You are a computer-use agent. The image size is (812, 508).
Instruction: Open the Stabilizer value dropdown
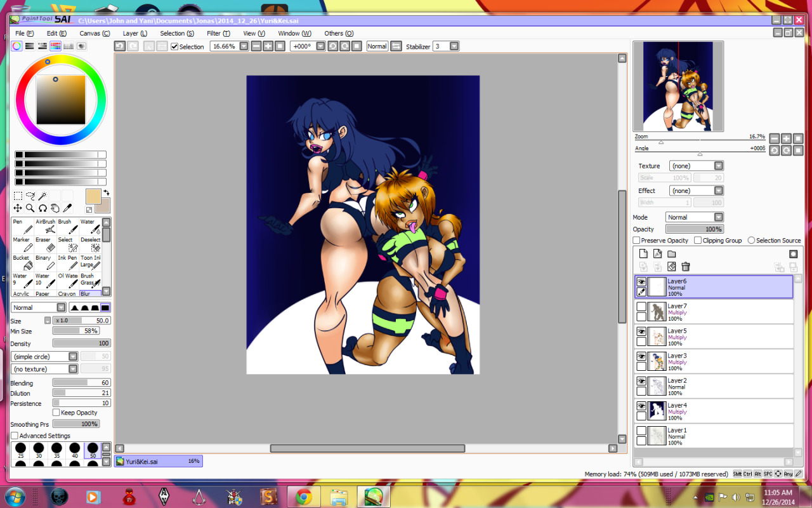454,46
